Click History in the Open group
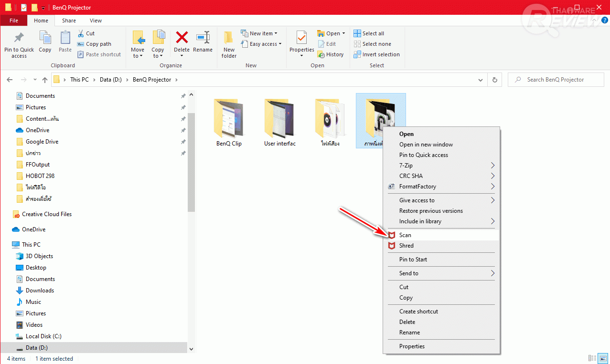Image resolution: width=610 pixels, height=364 pixels. point(331,54)
